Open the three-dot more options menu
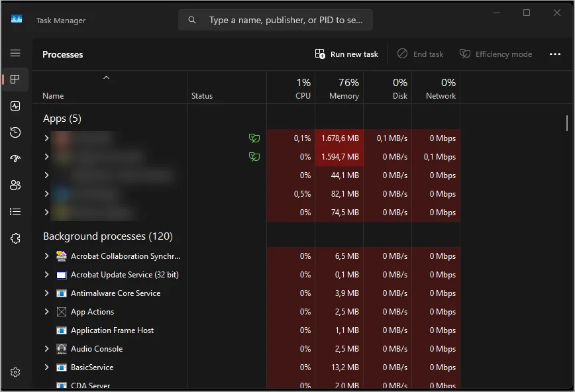 pyautogui.click(x=555, y=54)
